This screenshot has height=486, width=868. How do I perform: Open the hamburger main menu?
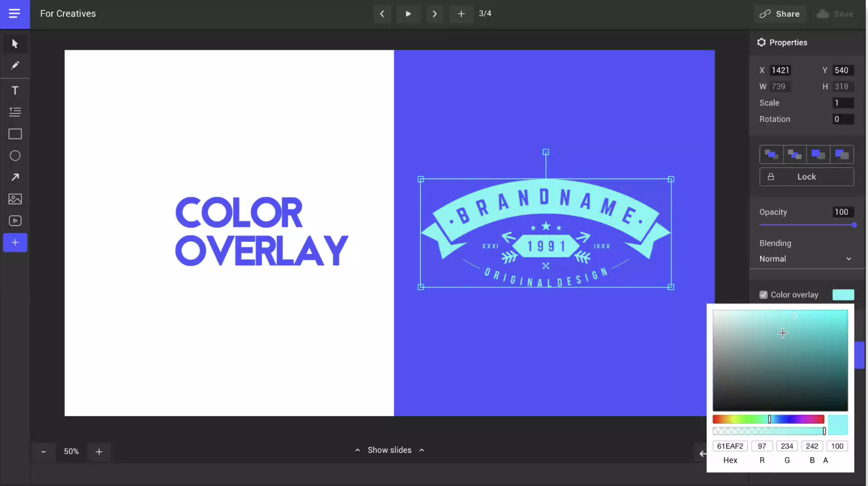(14, 14)
